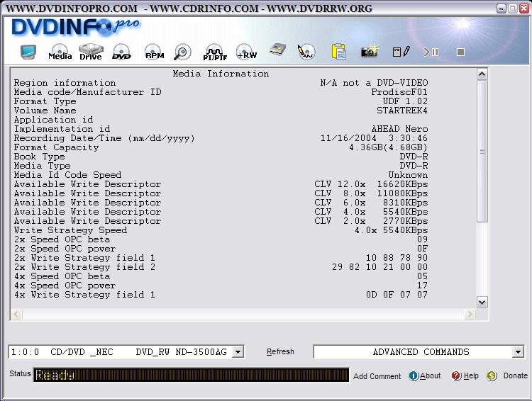Click the Media Information heading
Screen dimensions: 532x401
click(221, 74)
